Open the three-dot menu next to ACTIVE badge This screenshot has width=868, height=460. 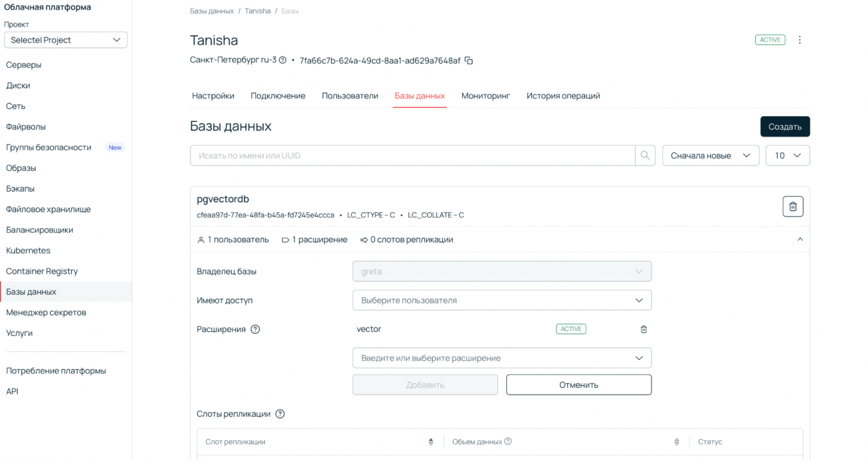[800, 39]
